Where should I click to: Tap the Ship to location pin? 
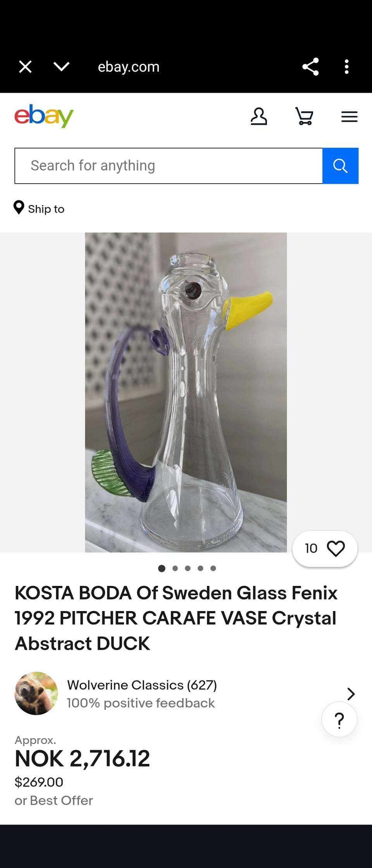(x=19, y=208)
